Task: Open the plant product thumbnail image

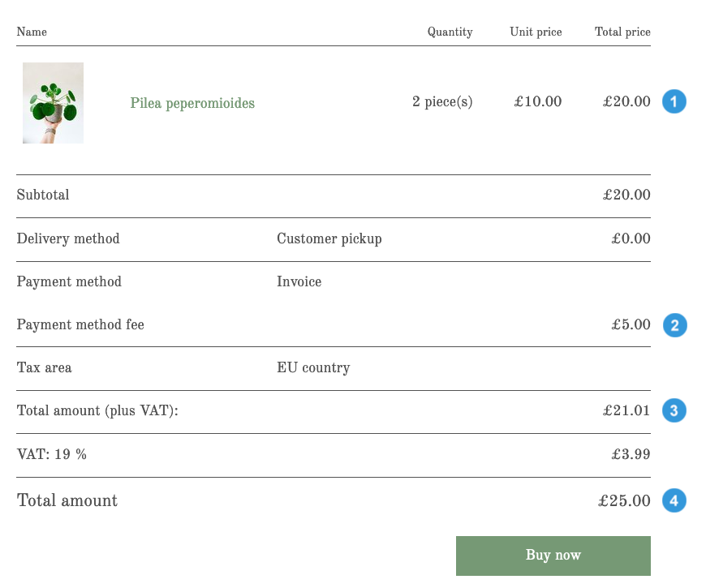Action: (x=53, y=103)
